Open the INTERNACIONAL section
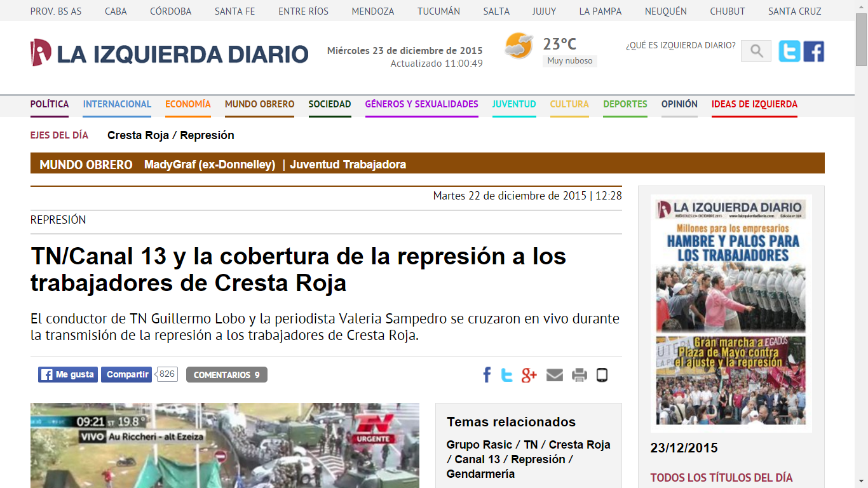 117,104
